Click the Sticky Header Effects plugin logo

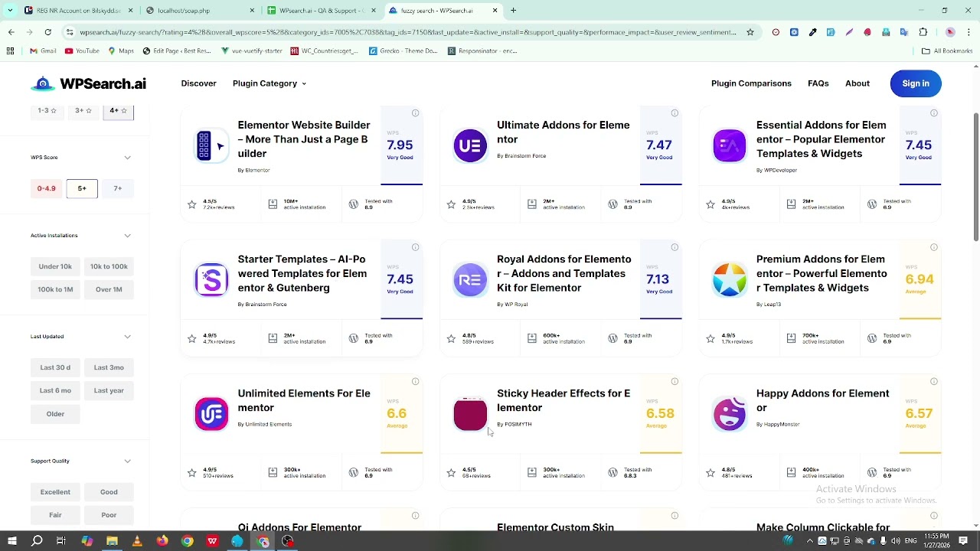pyautogui.click(x=470, y=414)
